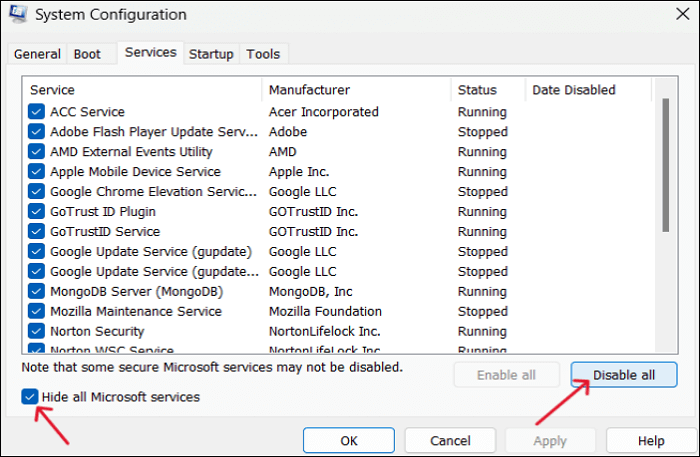Sort list by Status column header
This screenshot has width=700, height=457.
click(487, 90)
